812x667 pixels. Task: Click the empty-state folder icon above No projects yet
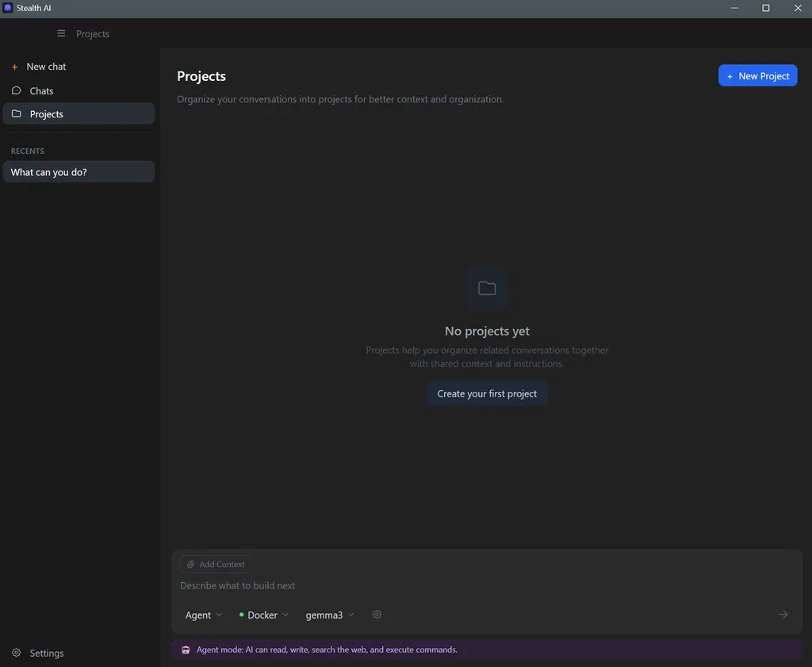[487, 288]
